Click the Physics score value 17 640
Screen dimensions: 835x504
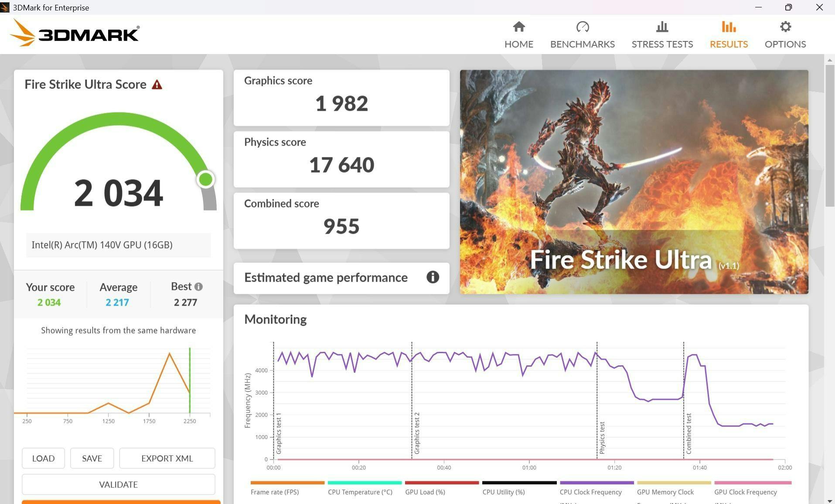point(341,165)
